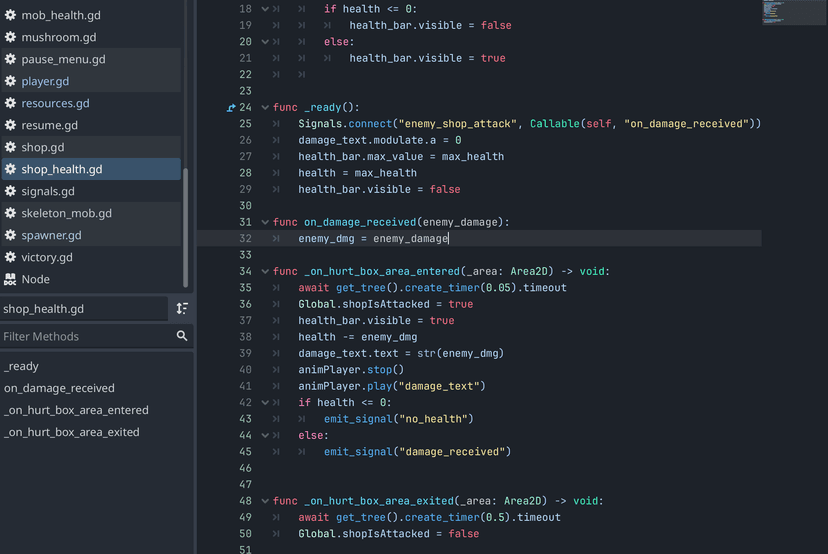Click the code minimap preview
Image resolution: width=828 pixels, height=554 pixels.
pos(787,12)
